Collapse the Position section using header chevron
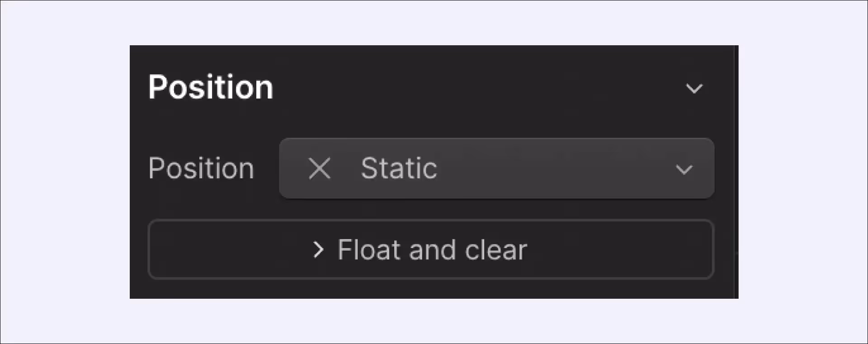 click(694, 88)
